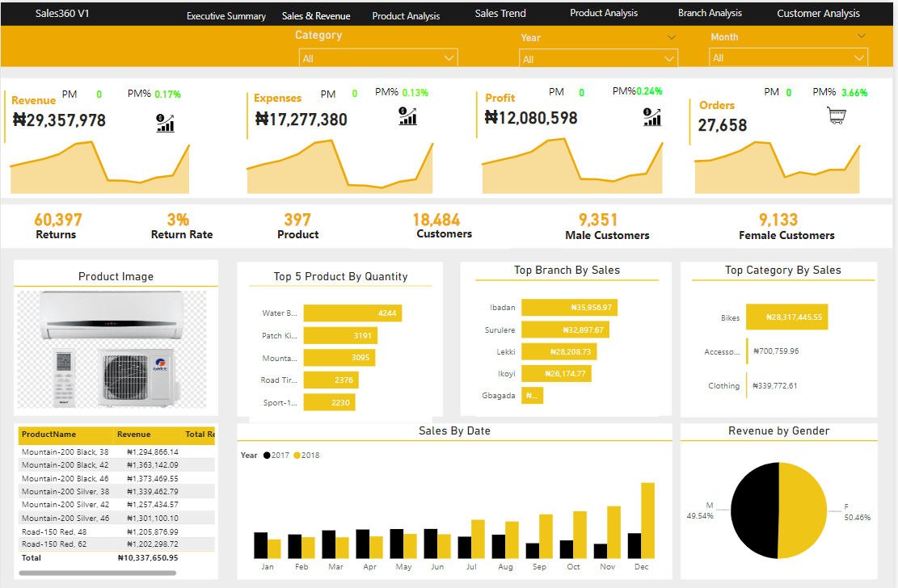Navigate to Branch Analysis
Image resolution: width=898 pixels, height=588 pixels.
710,13
